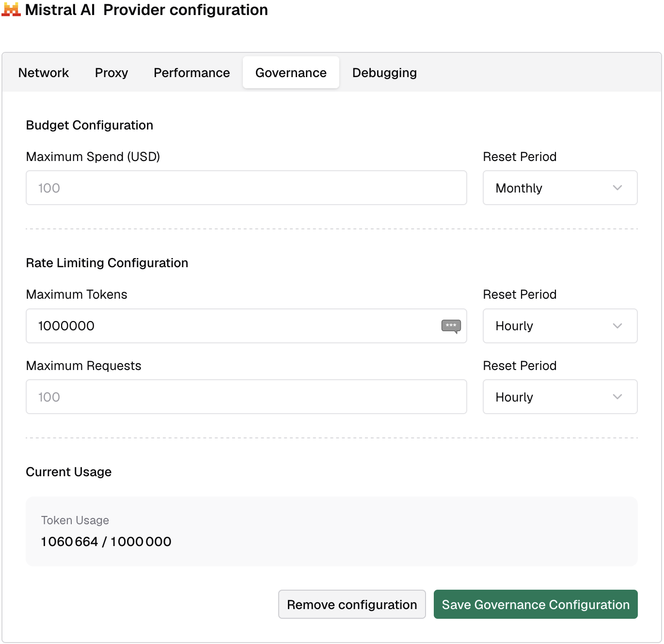Click the password manager icon in Maximum Tokens
Image resolution: width=664 pixels, height=644 pixels.
(x=451, y=326)
